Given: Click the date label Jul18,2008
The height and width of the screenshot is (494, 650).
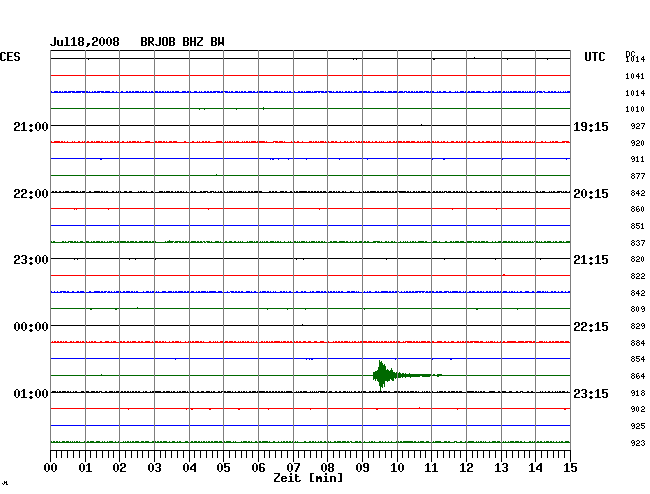Looking at the screenshot, I should pos(85,42).
